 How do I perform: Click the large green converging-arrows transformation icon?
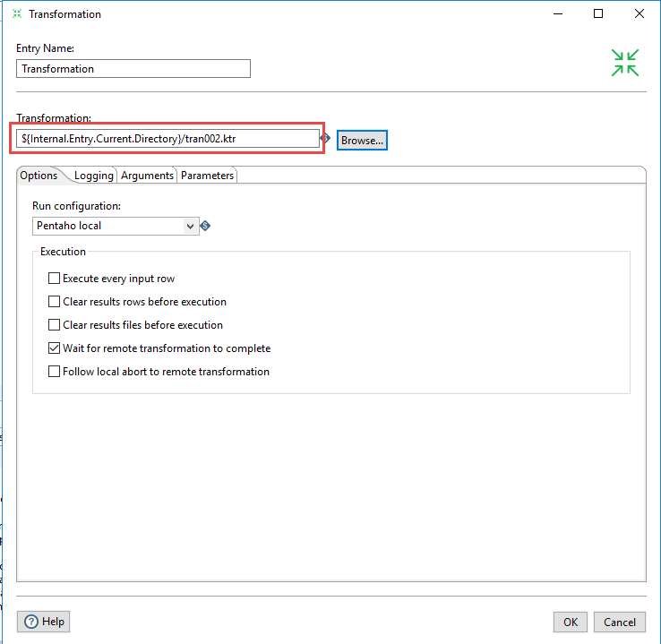tap(624, 63)
